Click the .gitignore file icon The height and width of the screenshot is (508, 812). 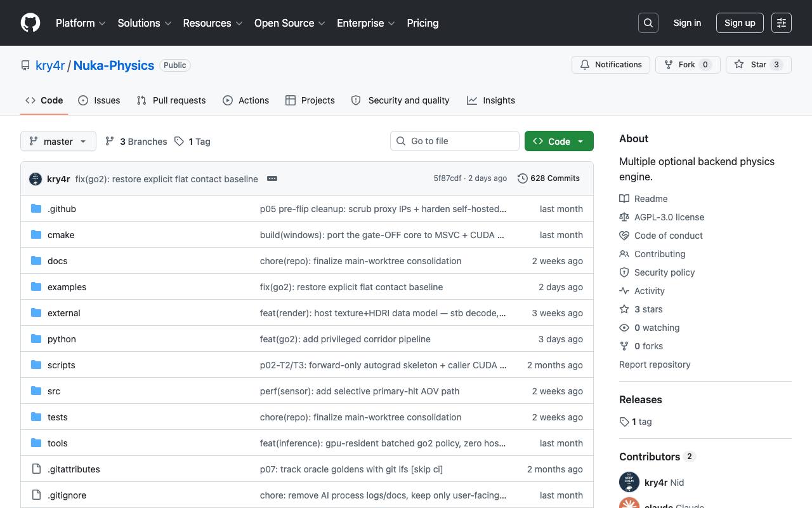click(x=36, y=495)
